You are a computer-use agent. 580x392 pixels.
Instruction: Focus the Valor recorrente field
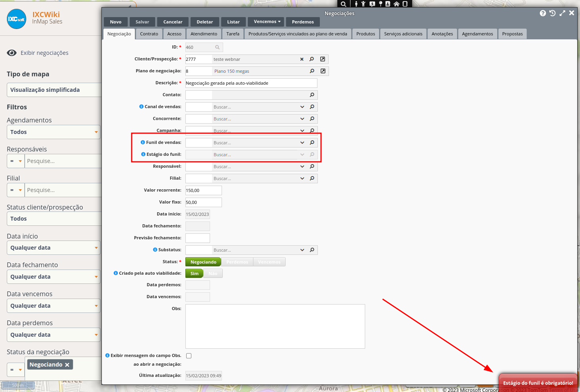click(x=204, y=190)
